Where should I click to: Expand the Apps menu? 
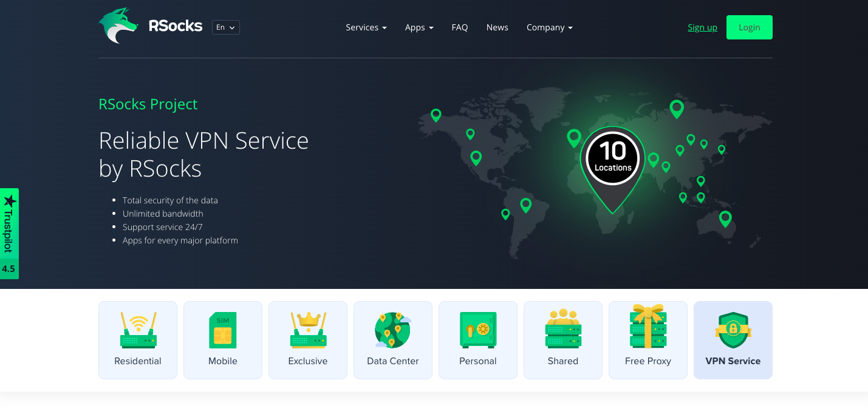coord(419,27)
